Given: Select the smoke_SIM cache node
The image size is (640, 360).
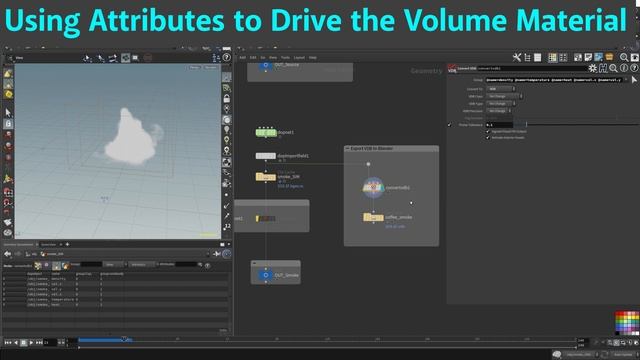Looking at the screenshot, I should (x=266, y=177).
